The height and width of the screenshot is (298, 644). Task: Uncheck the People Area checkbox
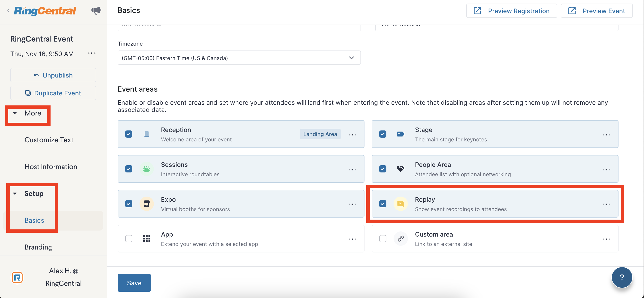[x=383, y=169]
